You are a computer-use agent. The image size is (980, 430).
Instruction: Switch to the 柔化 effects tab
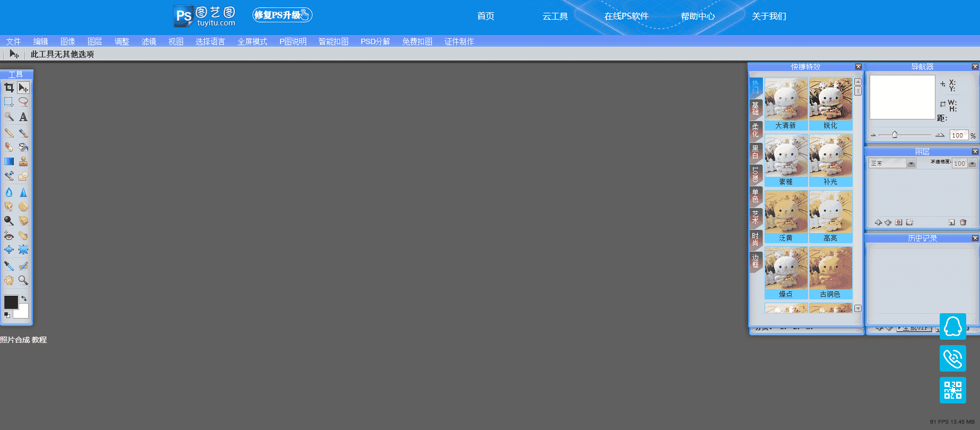click(x=756, y=130)
